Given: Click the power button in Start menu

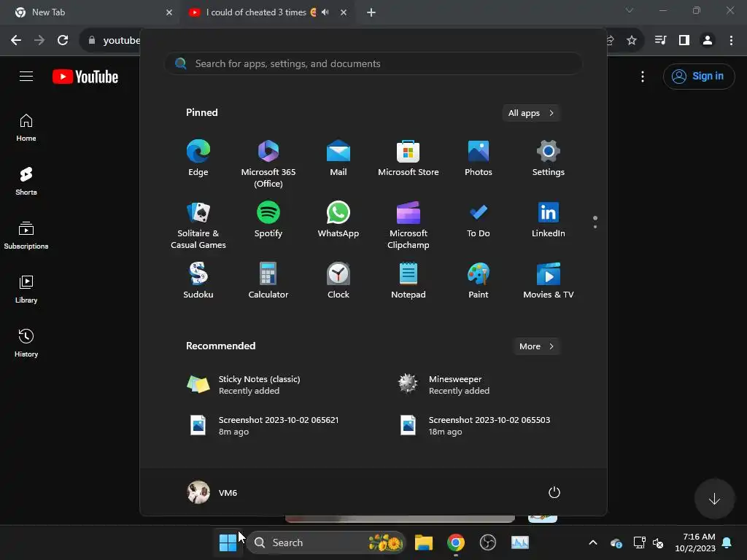Looking at the screenshot, I should point(554,492).
